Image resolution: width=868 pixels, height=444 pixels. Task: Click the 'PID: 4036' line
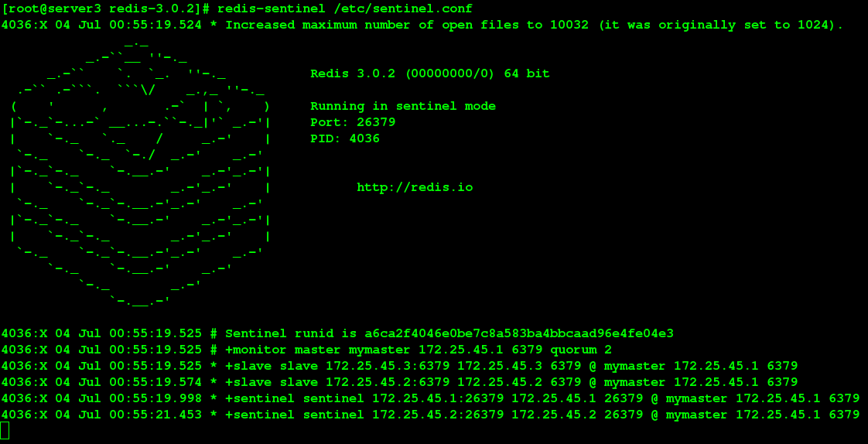click(x=345, y=138)
